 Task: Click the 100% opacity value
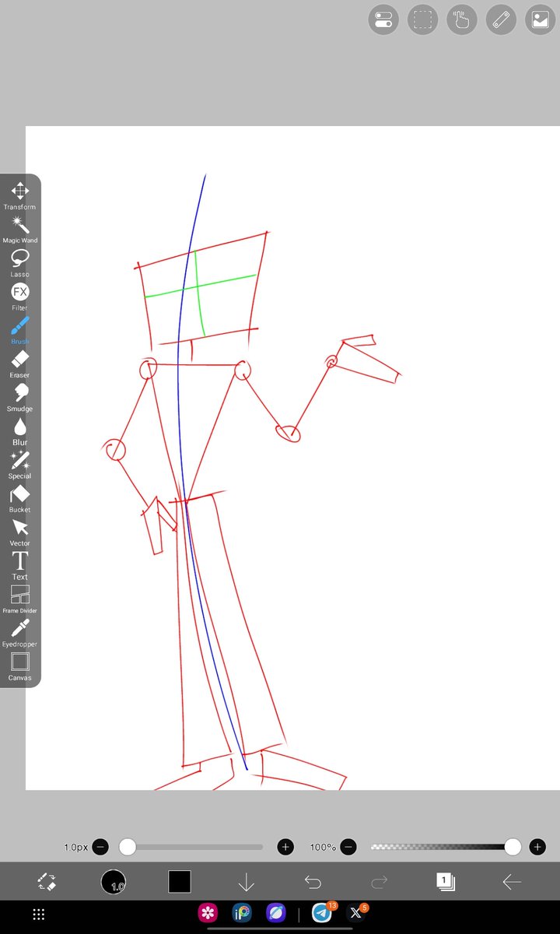pyautogui.click(x=323, y=847)
